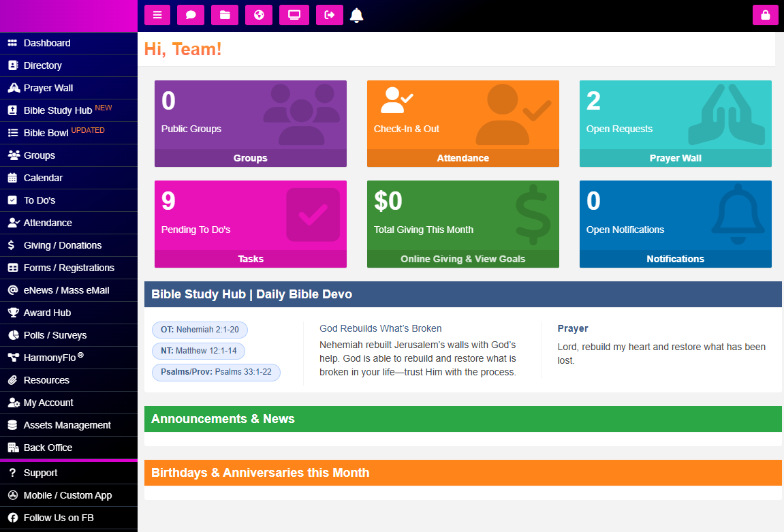Click the lock icon at top right
The height and width of the screenshot is (532, 784).
pos(766,14)
